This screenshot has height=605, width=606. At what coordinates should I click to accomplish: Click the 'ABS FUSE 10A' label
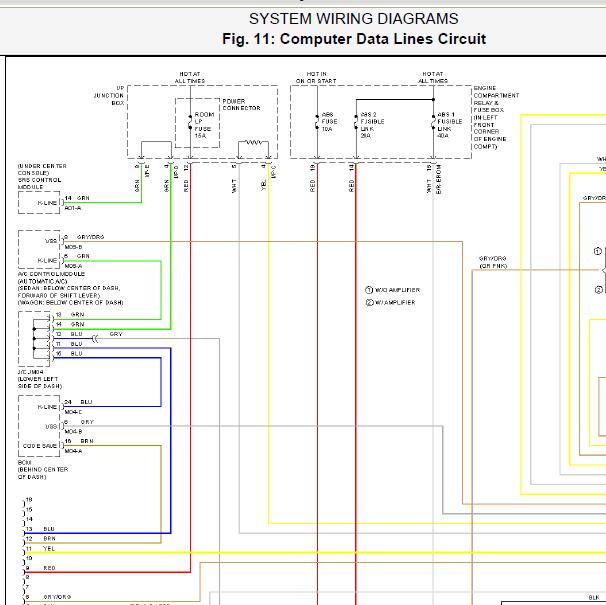pos(329,122)
